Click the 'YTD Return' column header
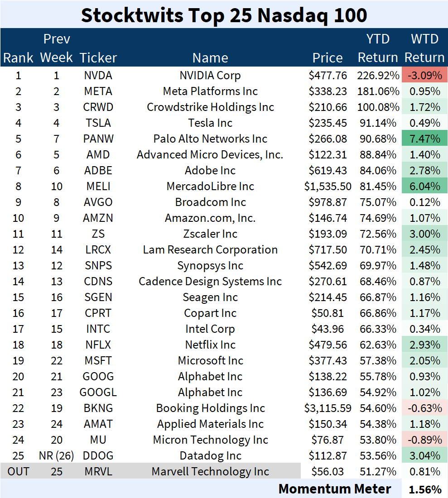 click(378, 48)
